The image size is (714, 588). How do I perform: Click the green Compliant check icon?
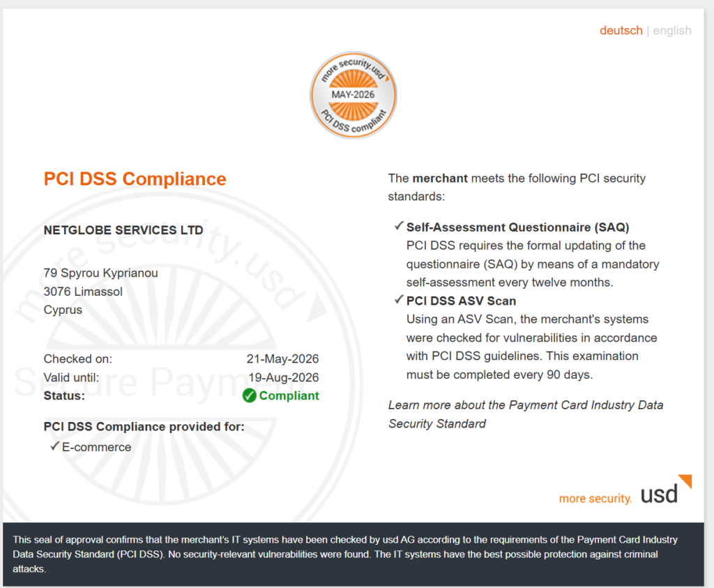click(249, 395)
